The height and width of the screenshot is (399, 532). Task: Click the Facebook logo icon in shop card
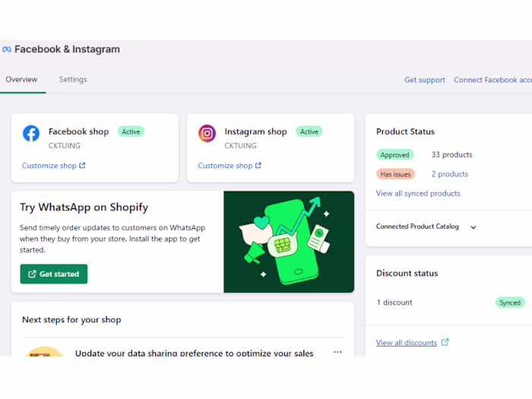31,133
